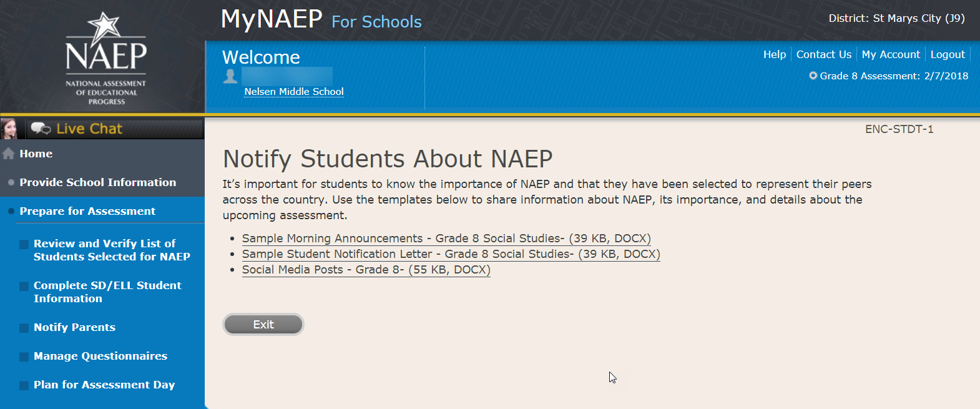
Task: Open the Help link
Action: [x=775, y=54]
